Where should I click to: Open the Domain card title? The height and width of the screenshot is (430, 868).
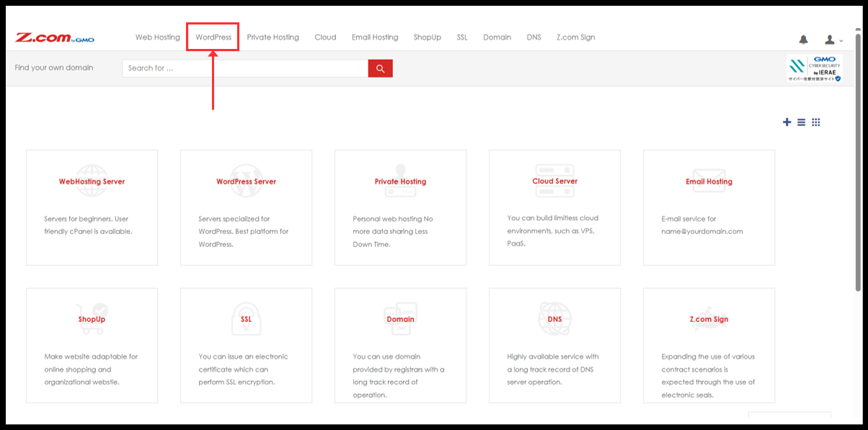[400, 320]
